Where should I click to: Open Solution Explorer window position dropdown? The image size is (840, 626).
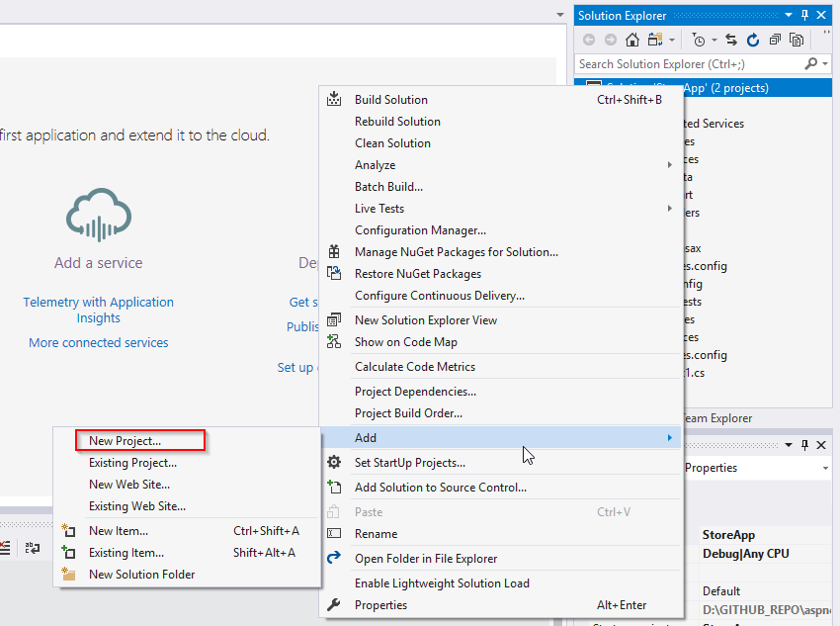tap(788, 16)
